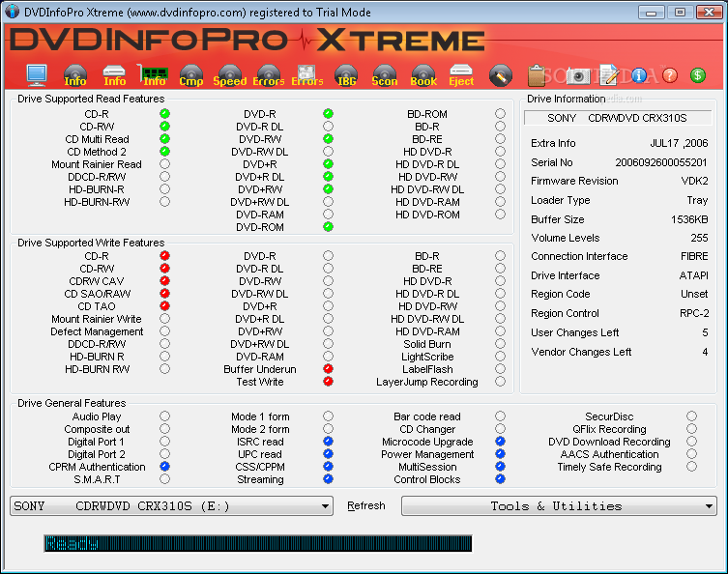Image resolution: width=728 pixels, height=574 pixels.
Task: Click the CPRM Authentication indicator
Action: click(164, 467)
